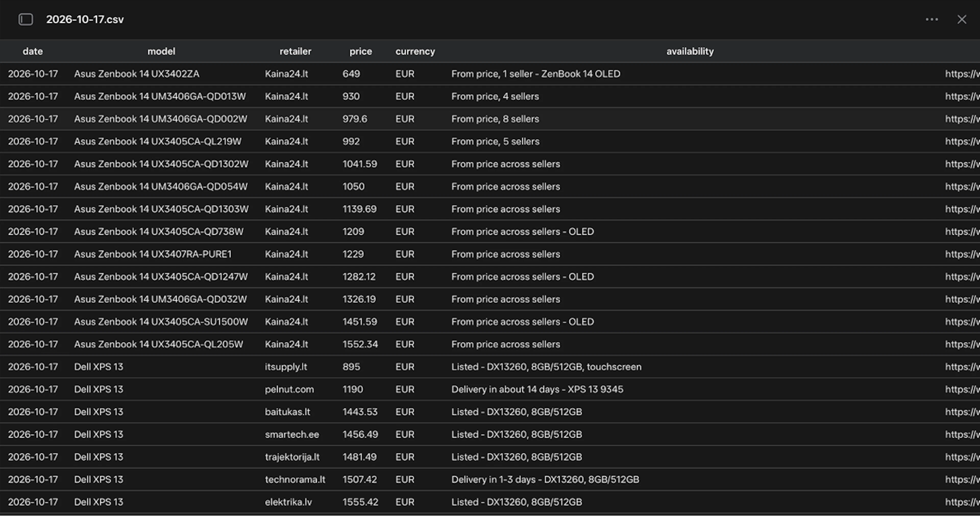Image resolution: width=980 pixels, height=516 pixels.
Task: Open the https link in UX3402ZA row
Action: pyautogui.click(x=962, y=74)
